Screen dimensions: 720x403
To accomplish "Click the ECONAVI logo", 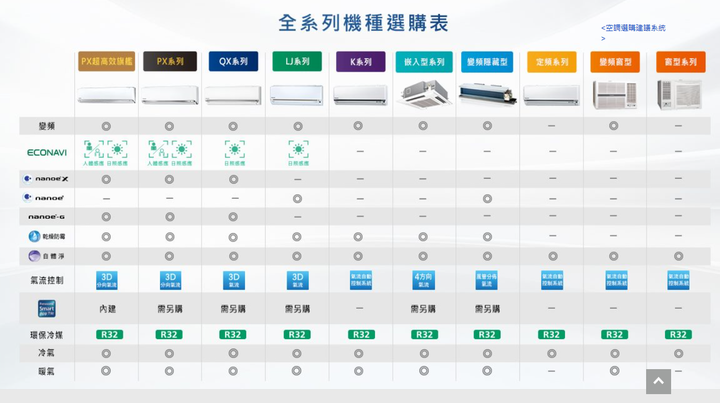I will (47, 152).
